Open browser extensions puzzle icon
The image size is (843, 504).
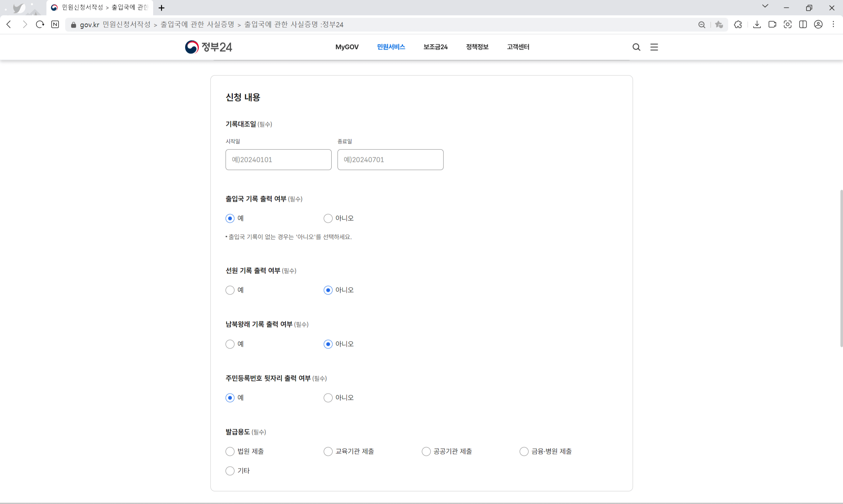coord(738,24)
